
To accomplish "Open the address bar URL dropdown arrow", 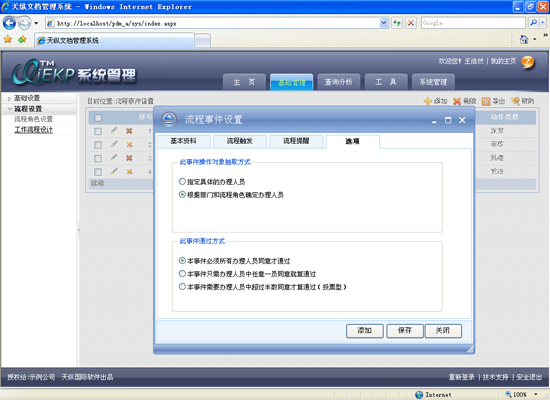I will 384,23.
